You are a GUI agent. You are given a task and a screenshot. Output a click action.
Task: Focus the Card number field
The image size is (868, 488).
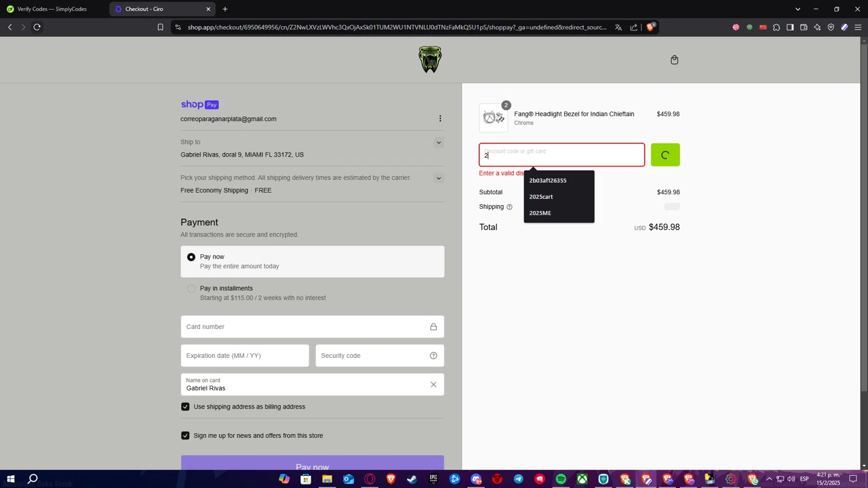click(312, 327)
